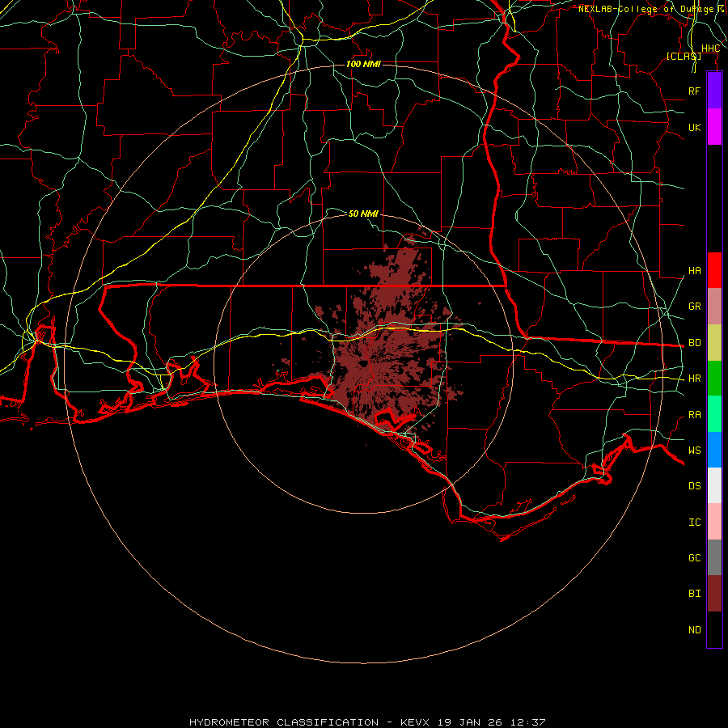Select the "ND" legend label
This screenshot has height=728, width=728.
click(x=694, y=630)
